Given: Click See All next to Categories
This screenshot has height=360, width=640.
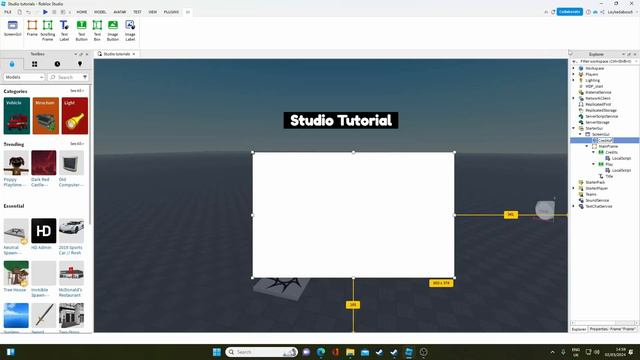Looking at the screenshot, I should pos(76,91).
